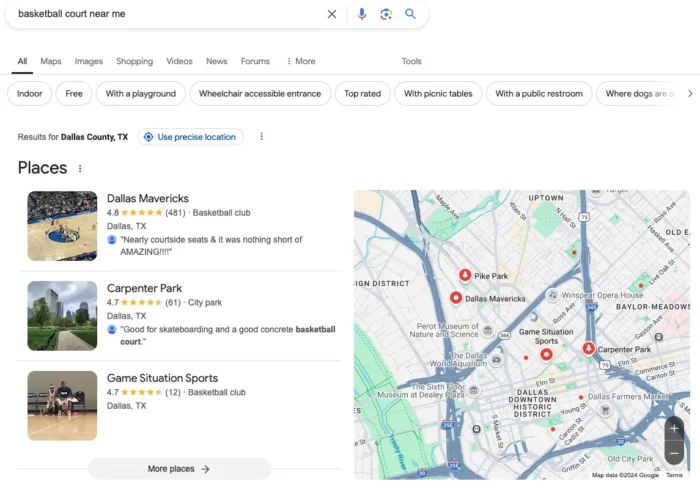Screen dimensions: 700x490
Task: Click the Dallas Farmers Market cart icon
Action: point(605,410)
